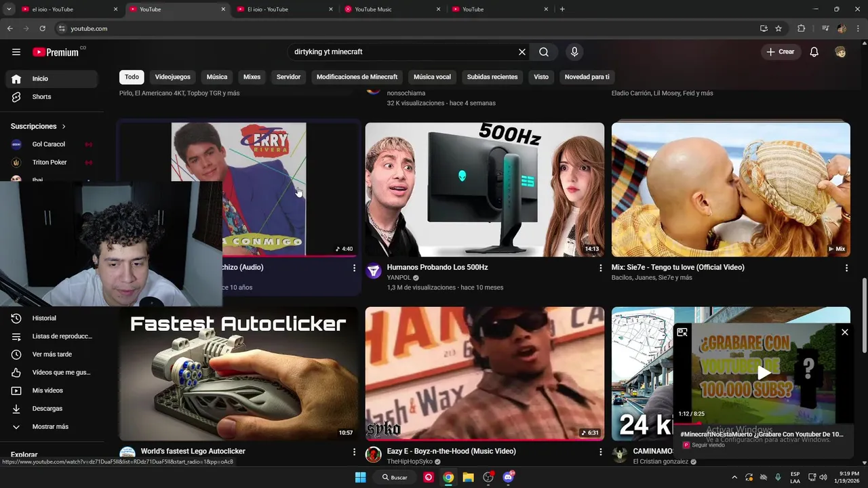Select the Mixes filter chip
Screen dimensions: 868x488
tap(252, 77)
